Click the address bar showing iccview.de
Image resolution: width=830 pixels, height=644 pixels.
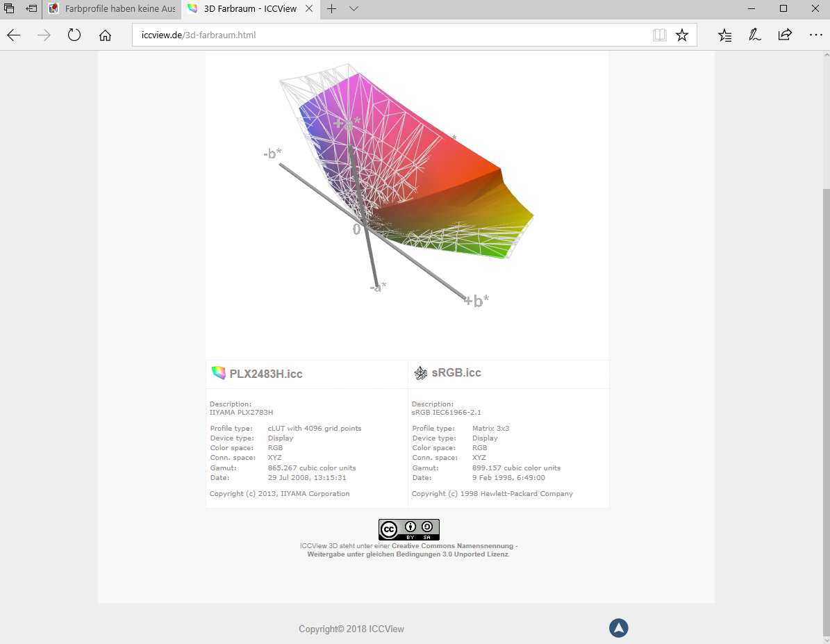click(x=389, y=35)
